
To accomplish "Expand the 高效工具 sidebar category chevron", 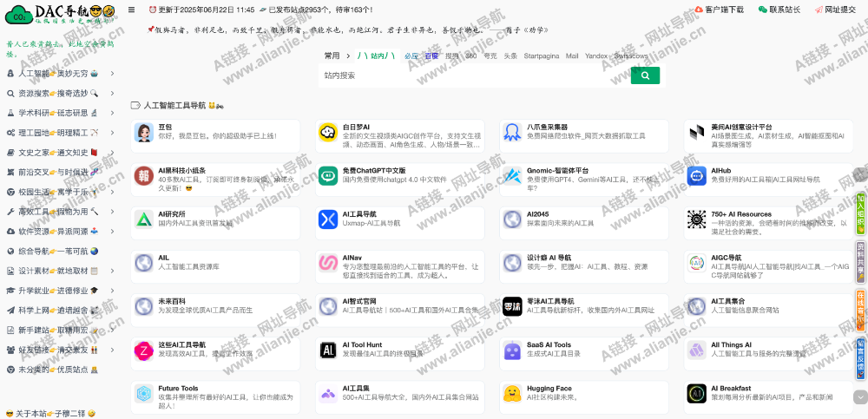I will point(112,212).
